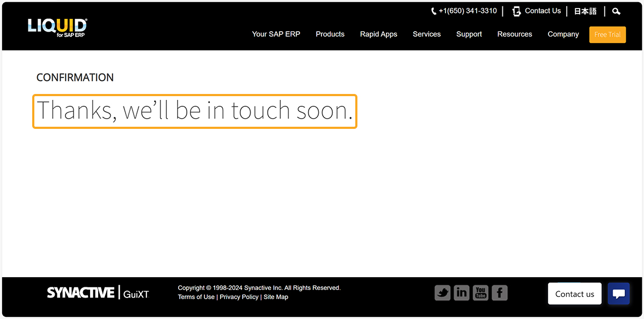Image resolution: width=644 pixels, height=319 pixels.
Task: Open the Twitter social icon
Action: tap(442, 293)
